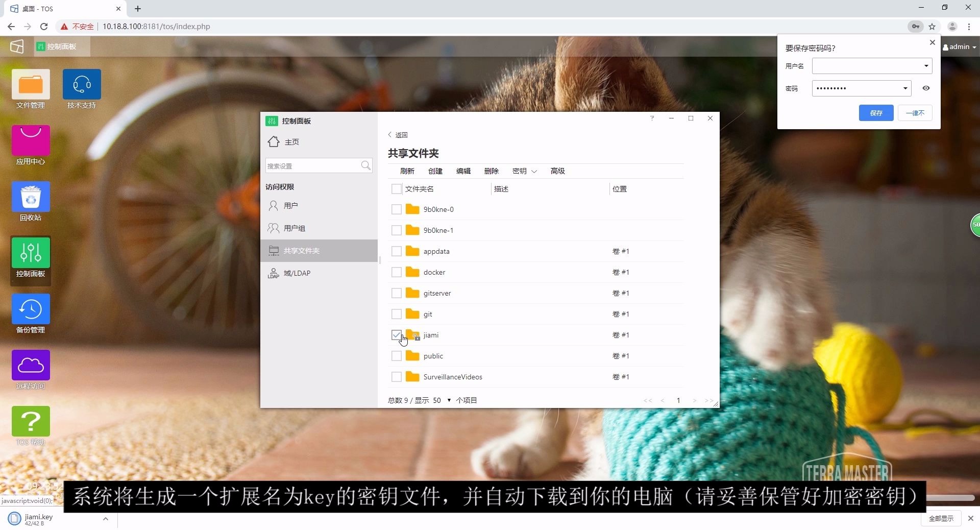Click the 返回 back link above 共享文件夹
Image resolution: width=980 pixels, height=530 pixels.
coord(401,135)
